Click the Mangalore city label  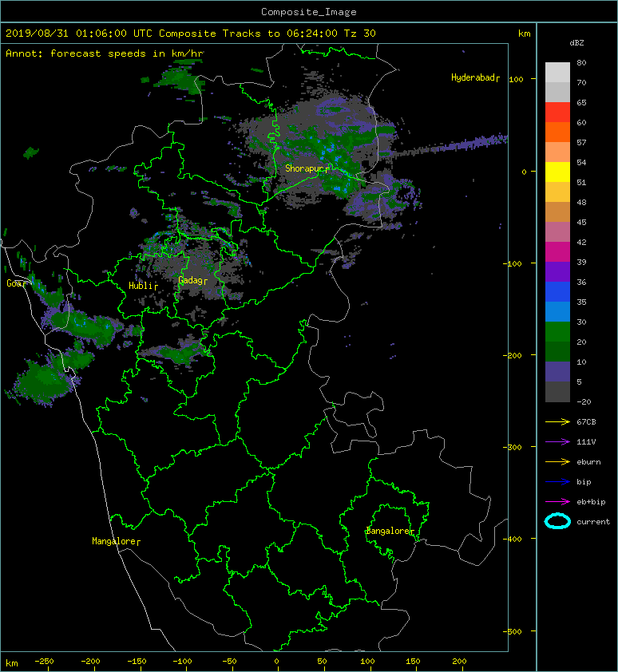pyautogui.click(x=113, y=541)
